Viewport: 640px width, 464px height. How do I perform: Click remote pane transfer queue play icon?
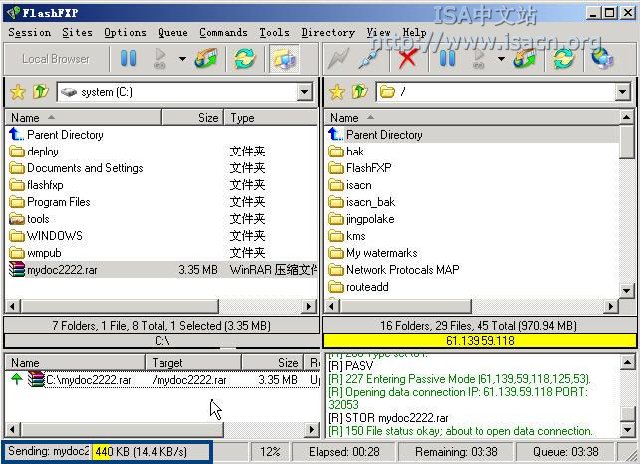479,58
